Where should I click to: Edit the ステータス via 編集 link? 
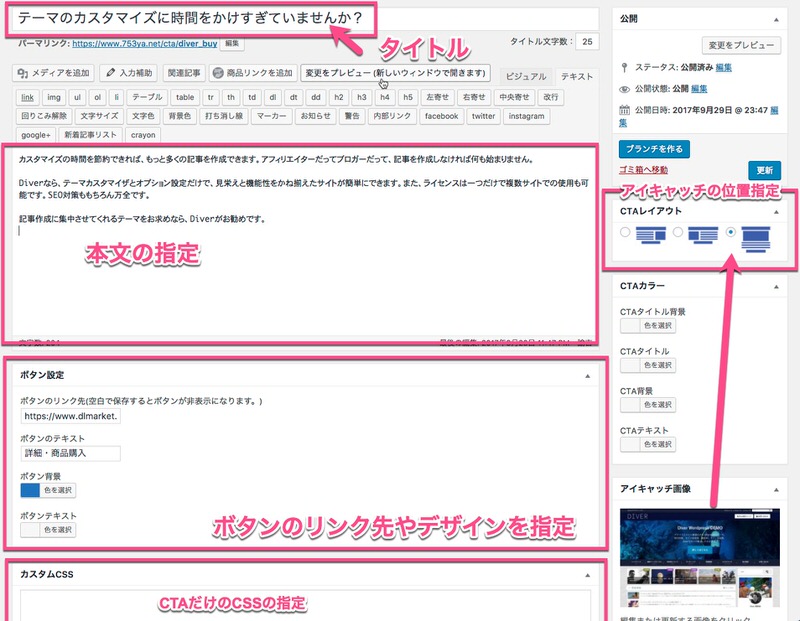point(723,67)
